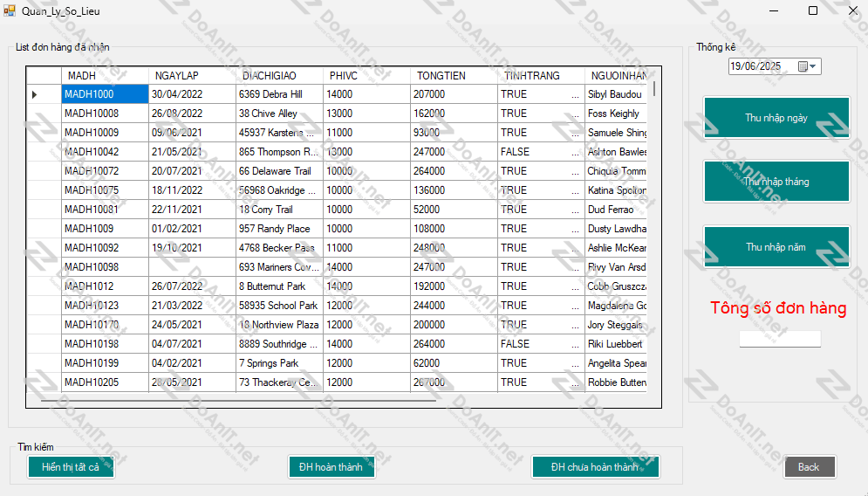Select cell MADH1009

105,229
